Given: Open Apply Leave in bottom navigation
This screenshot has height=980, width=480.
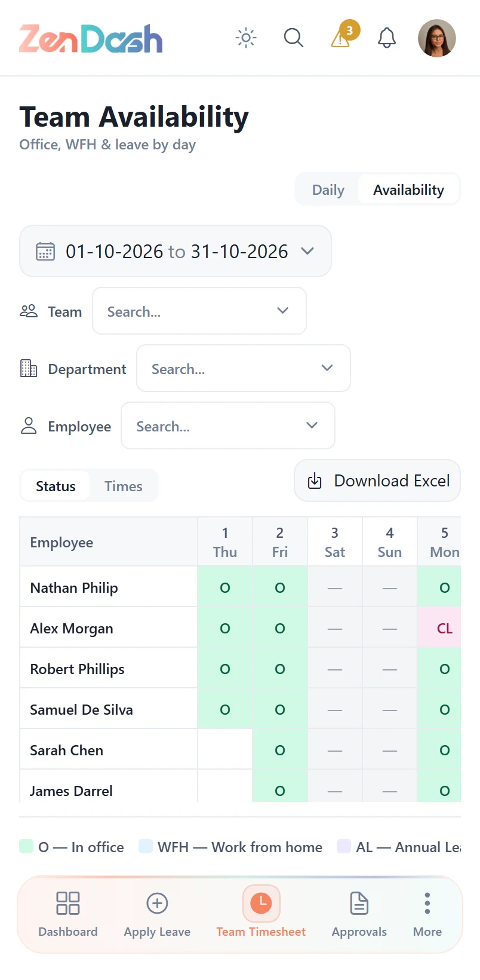Looking at the screenshot, I should tap(157, 914).
